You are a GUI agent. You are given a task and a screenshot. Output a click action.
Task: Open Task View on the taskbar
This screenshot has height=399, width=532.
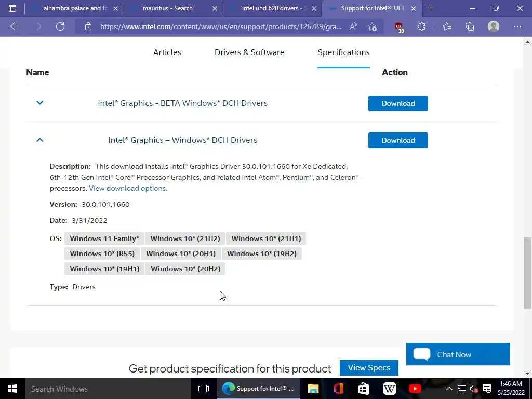(x=204, y=389)
